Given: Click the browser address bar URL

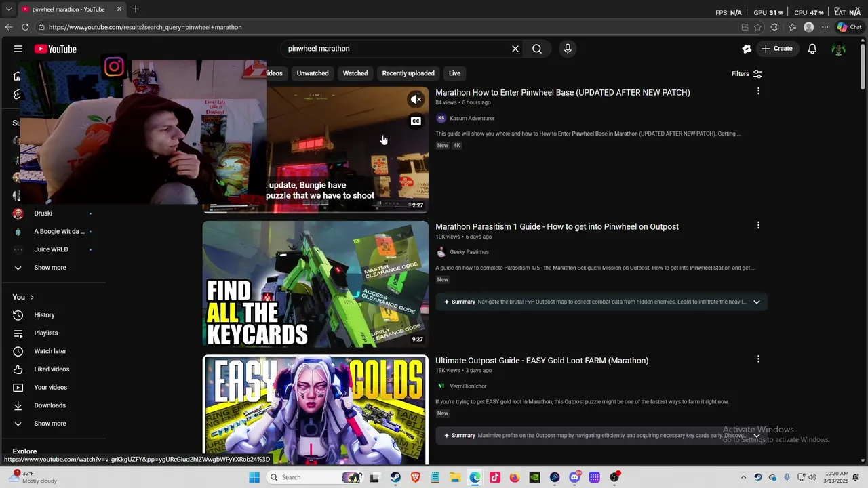Looking at the screenshot, I should point(145,27).
